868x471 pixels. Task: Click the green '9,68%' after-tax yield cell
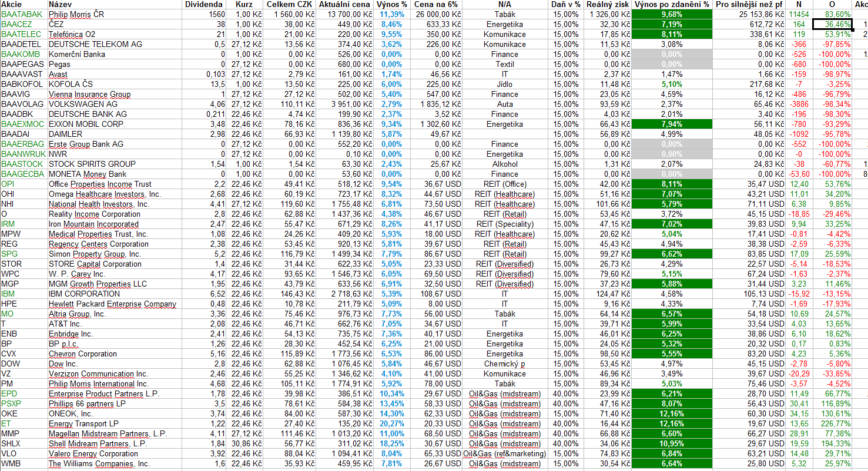point(672,14)
